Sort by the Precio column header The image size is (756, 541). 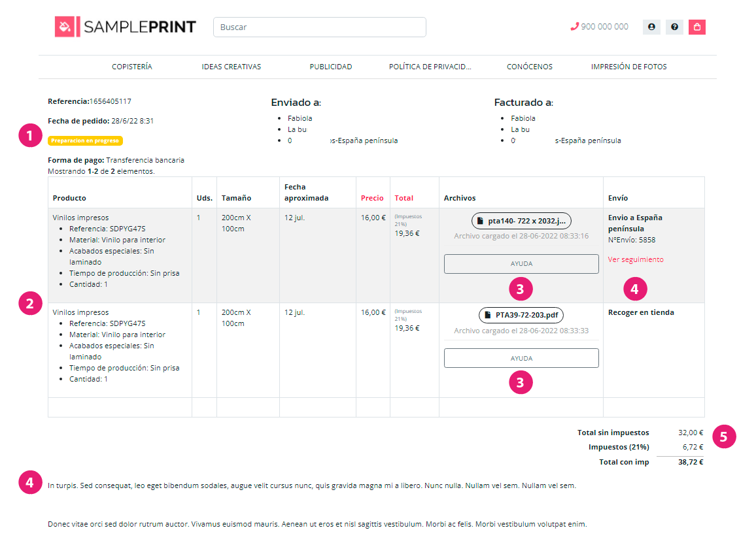(x=372, y=198)
